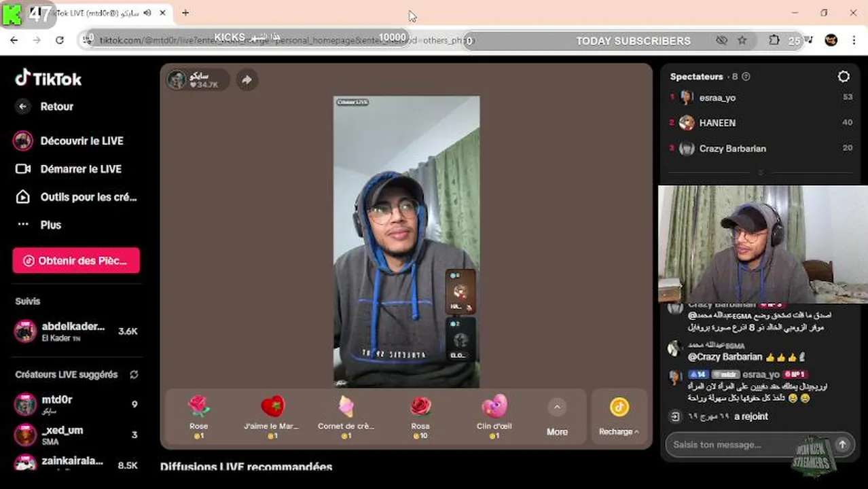Screen dimensions: 868x489
Task: Send the Clin d'œil gift
Action: (494, 416)
